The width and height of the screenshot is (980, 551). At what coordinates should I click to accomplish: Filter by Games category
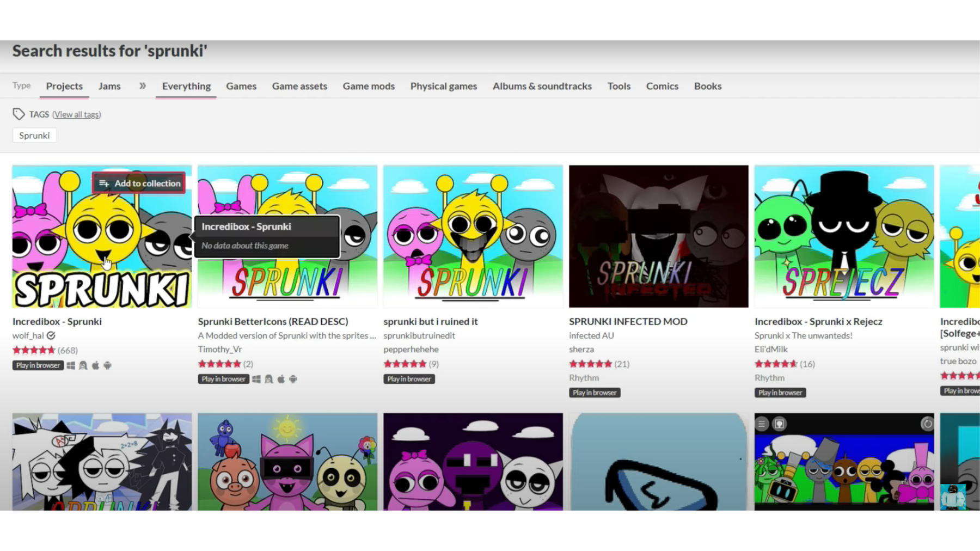click(241, 86)
